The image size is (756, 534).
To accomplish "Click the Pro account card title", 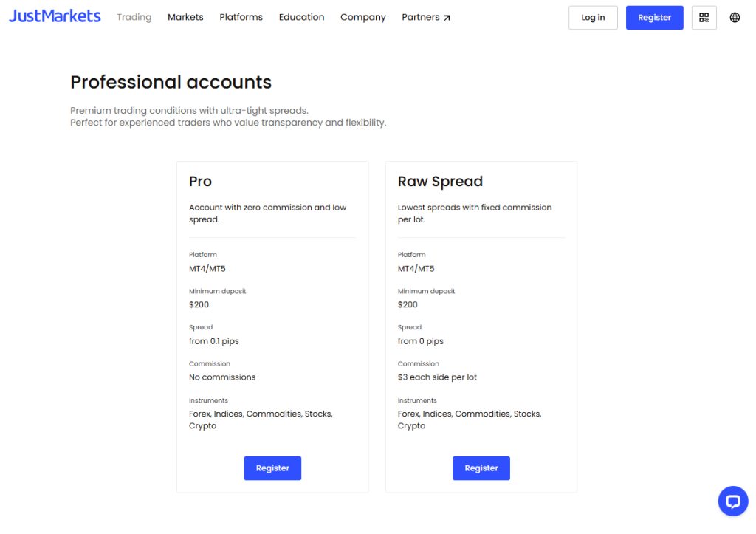I will click(200, 182).
